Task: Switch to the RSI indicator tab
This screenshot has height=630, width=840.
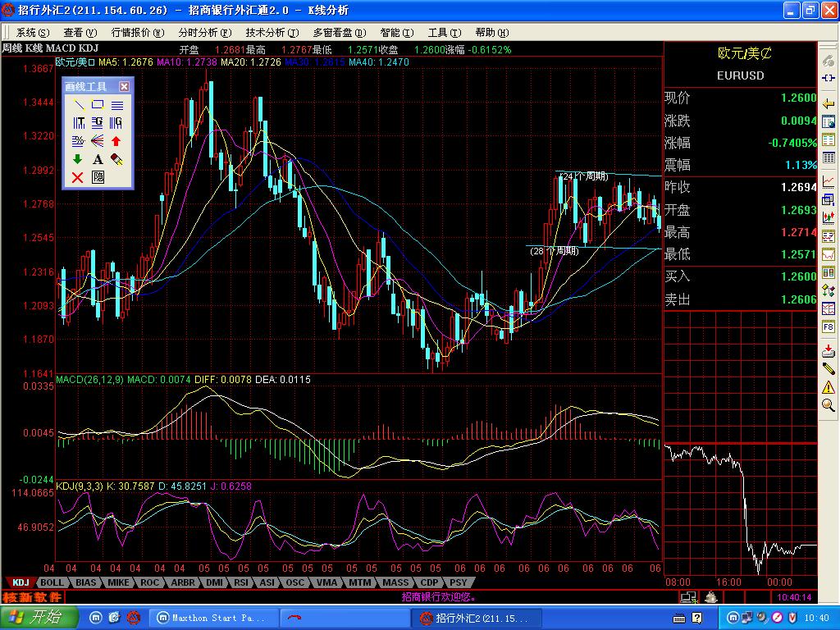Action: 241,582
